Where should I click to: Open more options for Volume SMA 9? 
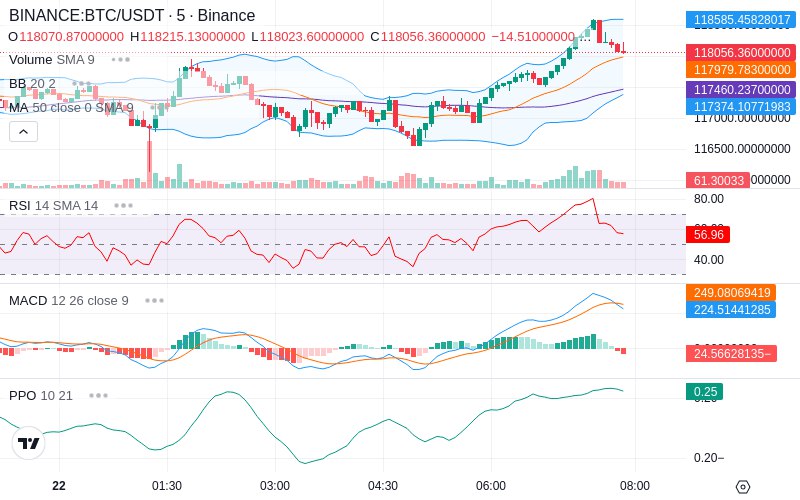click(x=120, y=60)
